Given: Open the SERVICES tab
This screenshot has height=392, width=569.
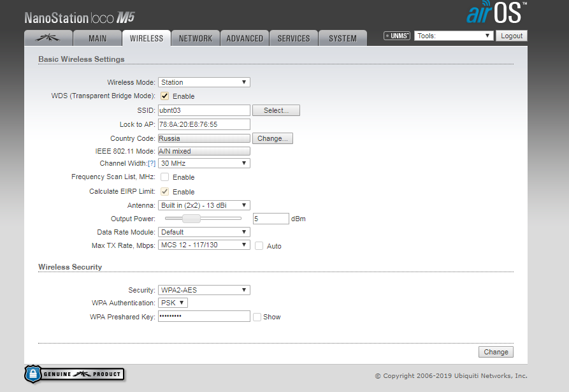Looking at the screenshot, I should (x=294, y=38).
